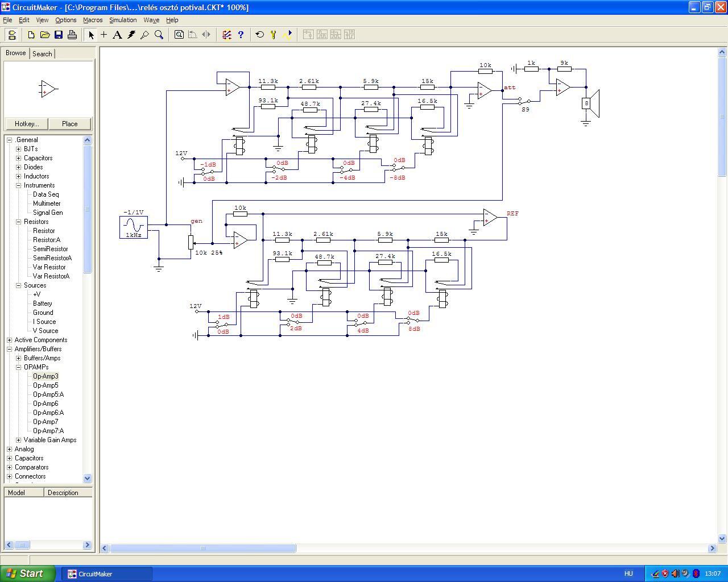The width and height of the screenshot is (728, 582).
Task: Open the Edit menu
Action: click(24, 20)
